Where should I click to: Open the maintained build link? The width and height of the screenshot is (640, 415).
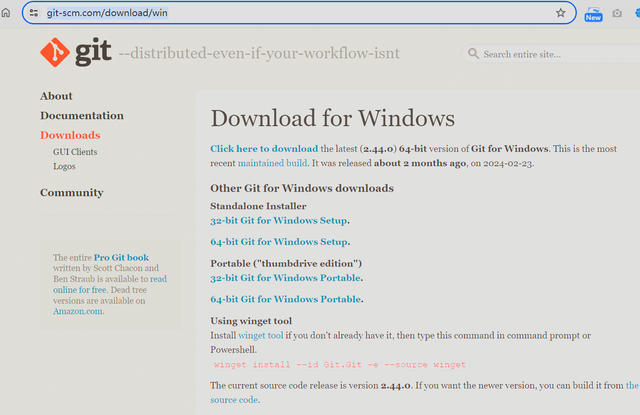[272, 163]
